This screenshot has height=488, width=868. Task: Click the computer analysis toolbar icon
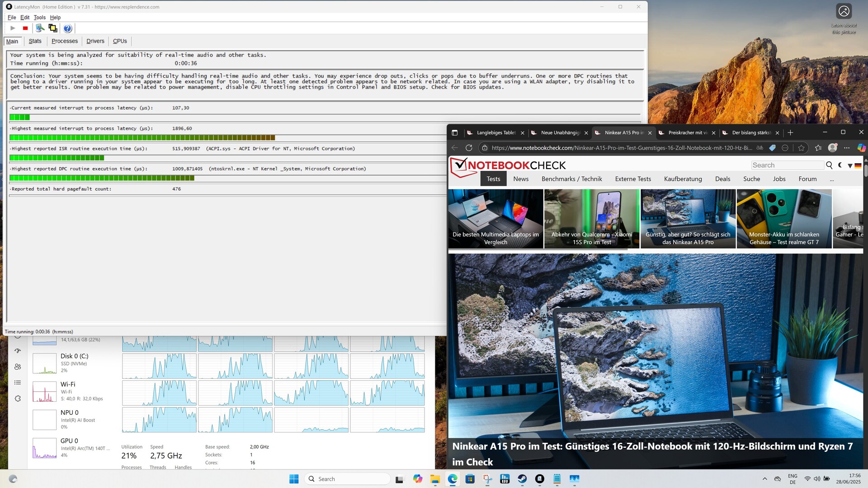tap(40, 28)
